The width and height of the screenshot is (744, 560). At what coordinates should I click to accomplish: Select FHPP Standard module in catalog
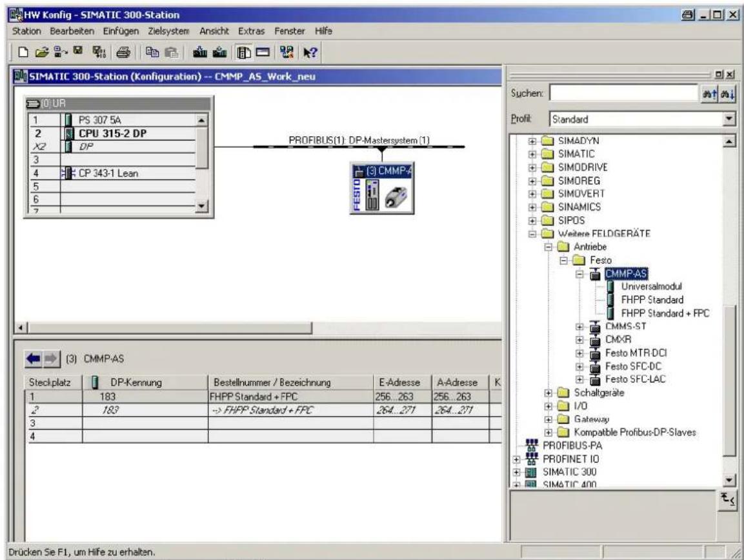coord(652,300)
